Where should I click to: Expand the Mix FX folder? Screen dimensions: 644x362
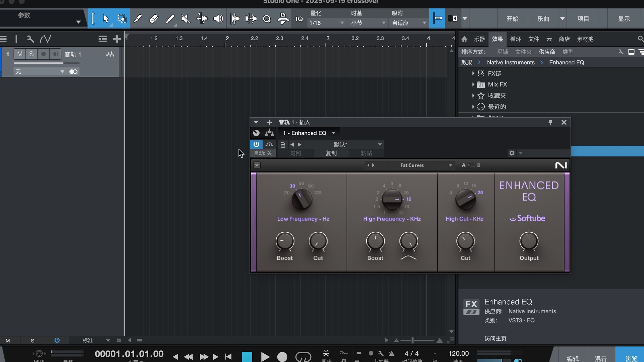tap(473, 84)
